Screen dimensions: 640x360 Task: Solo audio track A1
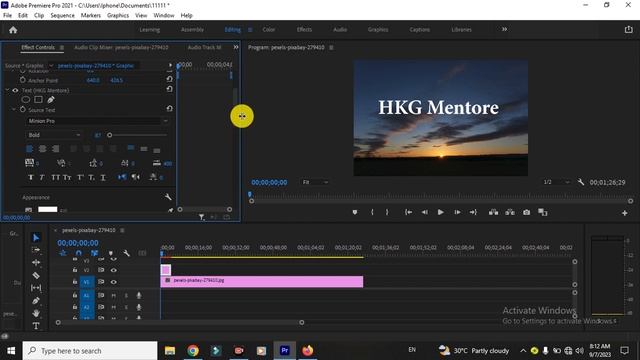point(126,296)
